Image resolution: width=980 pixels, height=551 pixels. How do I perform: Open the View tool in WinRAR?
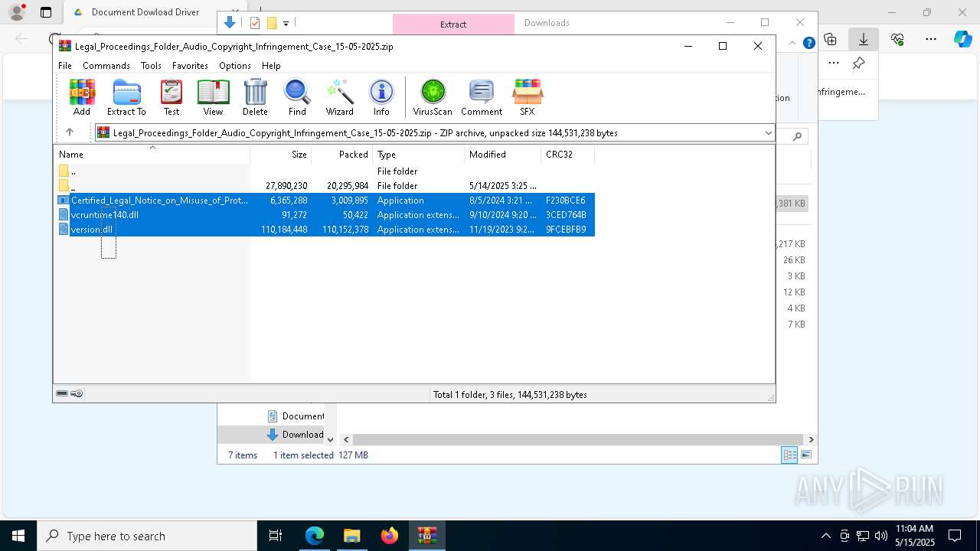click(x=213, y=97)
